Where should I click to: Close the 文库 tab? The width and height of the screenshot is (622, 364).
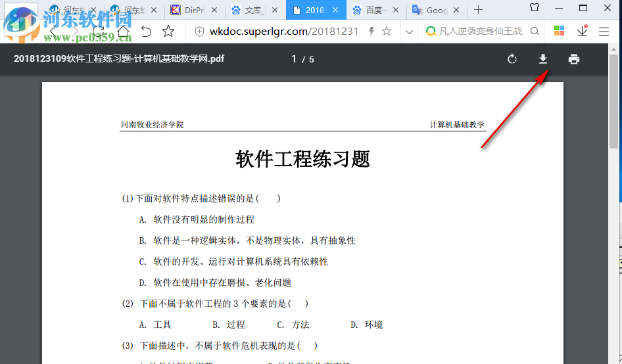[274, 10]
